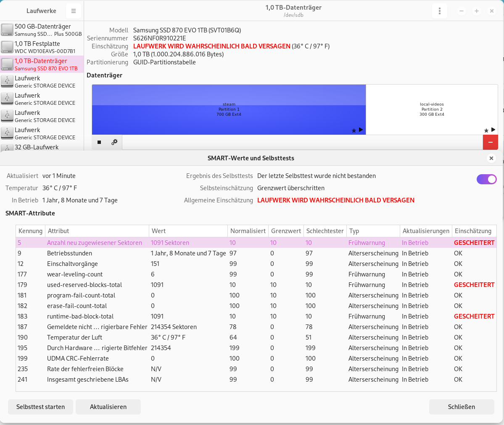Click the icon of the 500 GB-Datenträger drive
This screenshot has height=425, width=504.
tap(7, 30)
